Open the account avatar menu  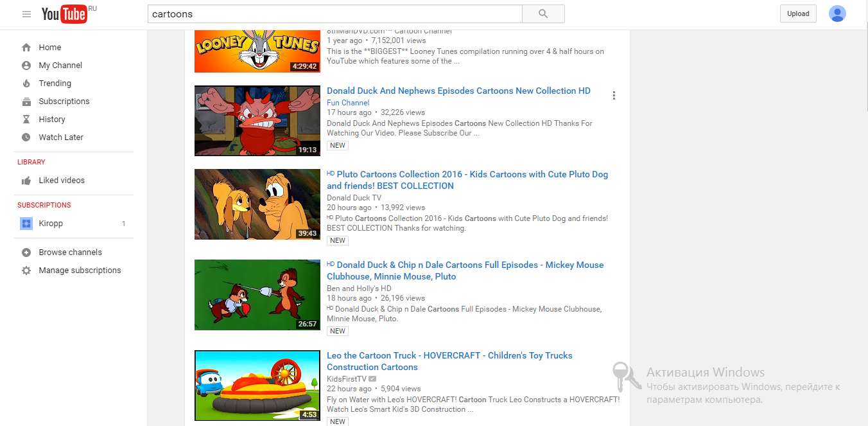837,13
